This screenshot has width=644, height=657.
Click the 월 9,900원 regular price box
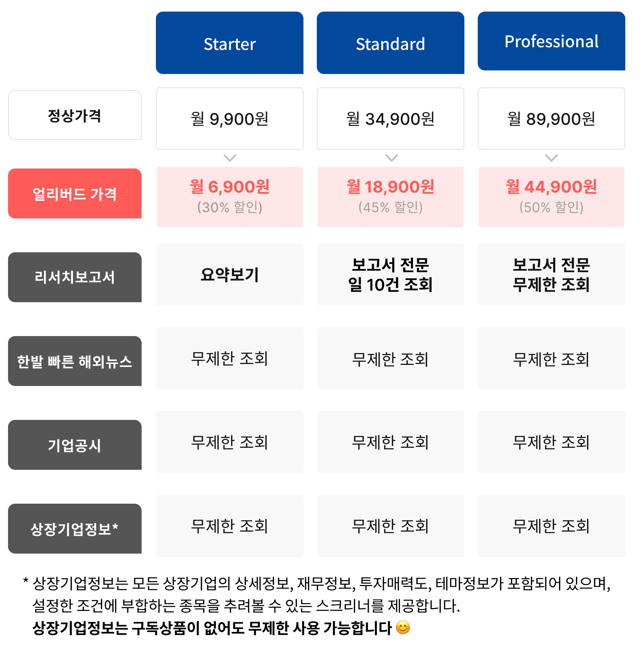[230, 119]
